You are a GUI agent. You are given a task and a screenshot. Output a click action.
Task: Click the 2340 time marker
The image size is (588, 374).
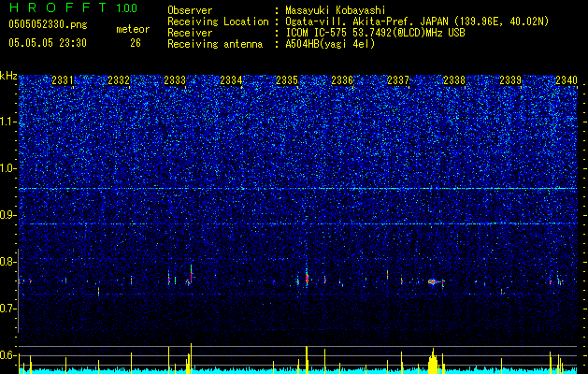[566, 79]
